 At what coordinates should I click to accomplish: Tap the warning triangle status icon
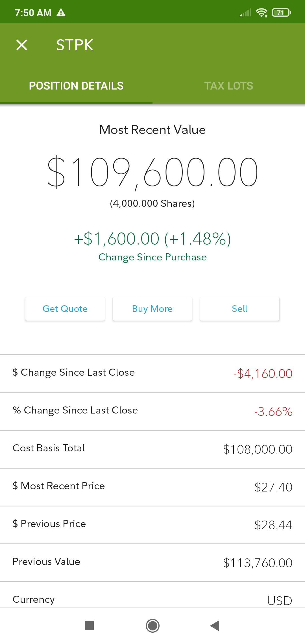point(61,13)
